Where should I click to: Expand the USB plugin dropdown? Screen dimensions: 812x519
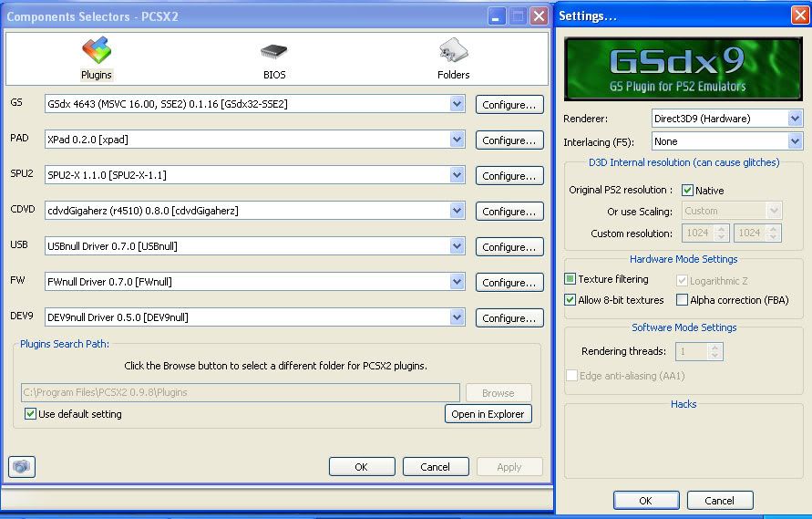coord(457,245)
